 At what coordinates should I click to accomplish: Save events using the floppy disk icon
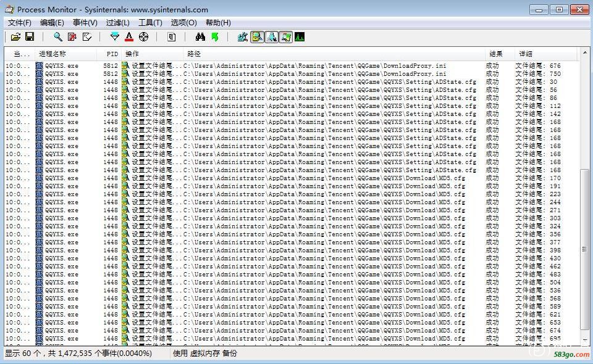[30, 36]
